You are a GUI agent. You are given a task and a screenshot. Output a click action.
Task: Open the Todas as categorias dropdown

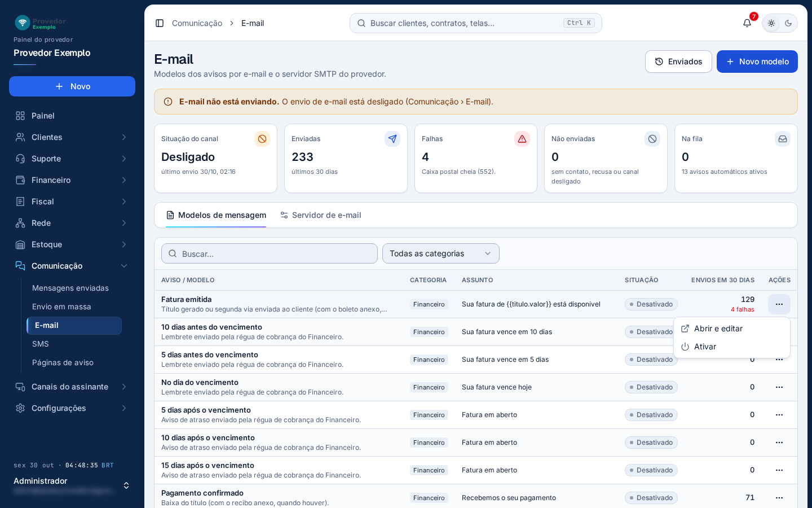pos(441,253)
